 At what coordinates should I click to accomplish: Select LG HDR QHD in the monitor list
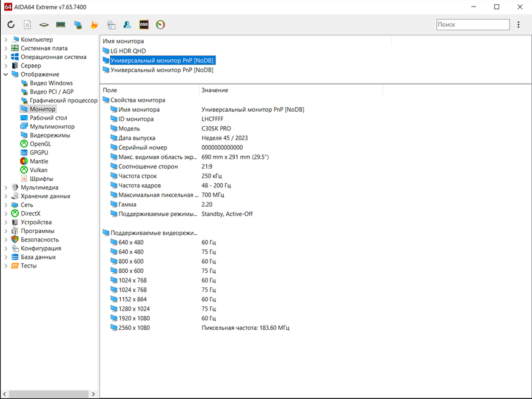coord(128,51)
